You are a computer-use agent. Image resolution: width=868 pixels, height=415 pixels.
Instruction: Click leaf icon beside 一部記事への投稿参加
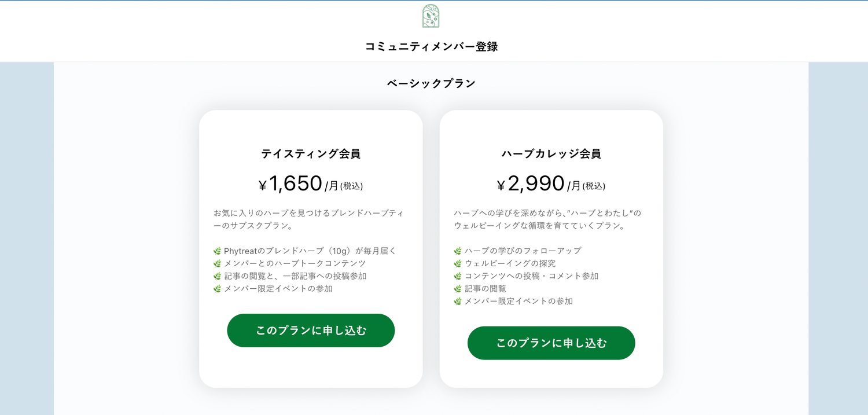pyautogui.click(x=218, y=276)
